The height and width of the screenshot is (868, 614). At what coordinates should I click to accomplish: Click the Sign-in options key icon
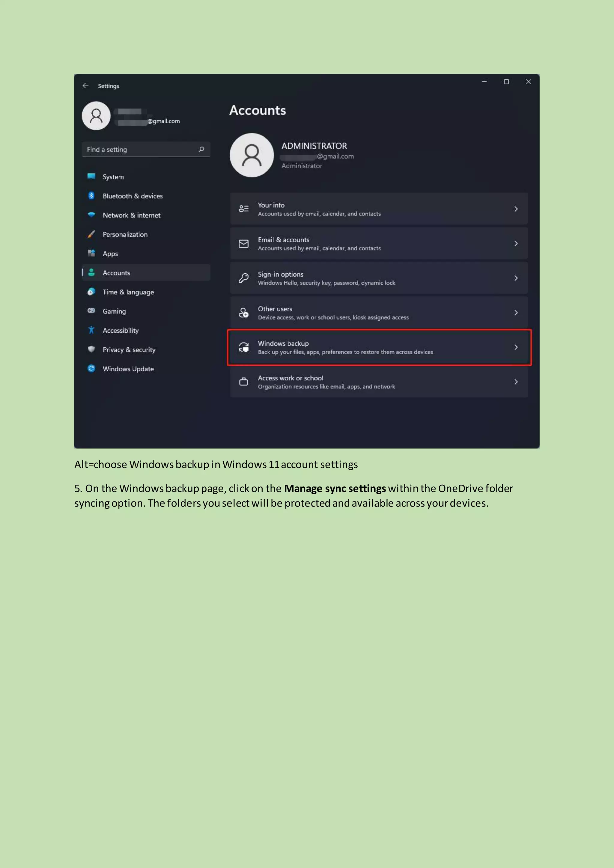(244, 278)
